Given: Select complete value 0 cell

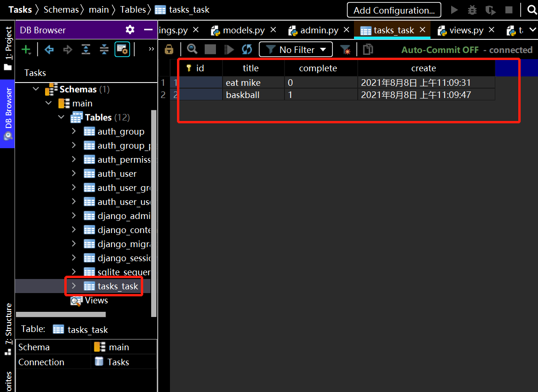Looking at the screenshot, I should pyautogui.click(x=321, y=83).
